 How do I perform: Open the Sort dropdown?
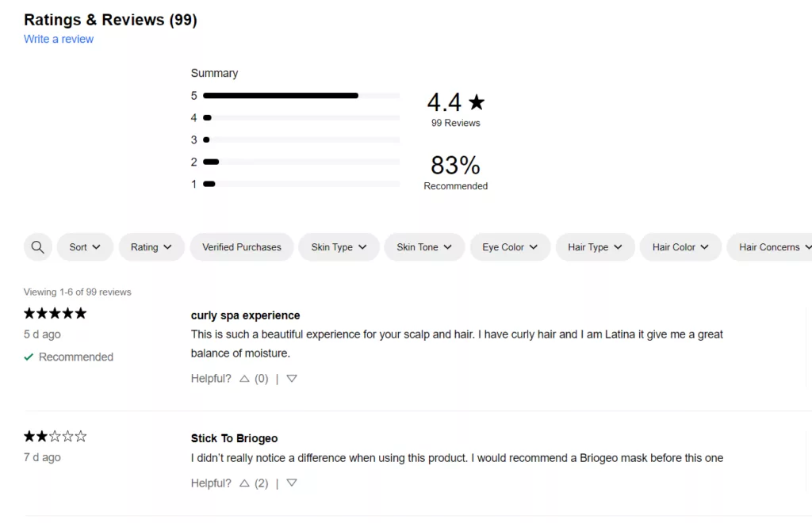coord(84,246)
